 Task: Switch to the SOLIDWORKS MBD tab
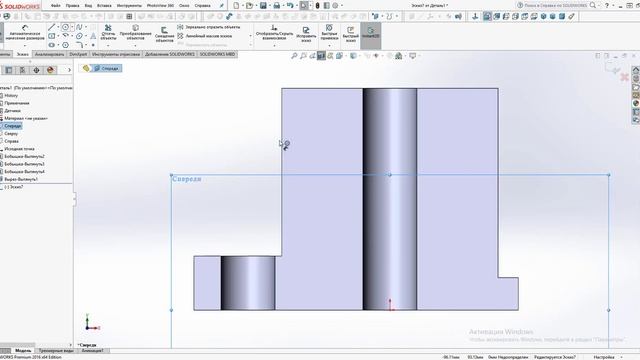[217, 54]
